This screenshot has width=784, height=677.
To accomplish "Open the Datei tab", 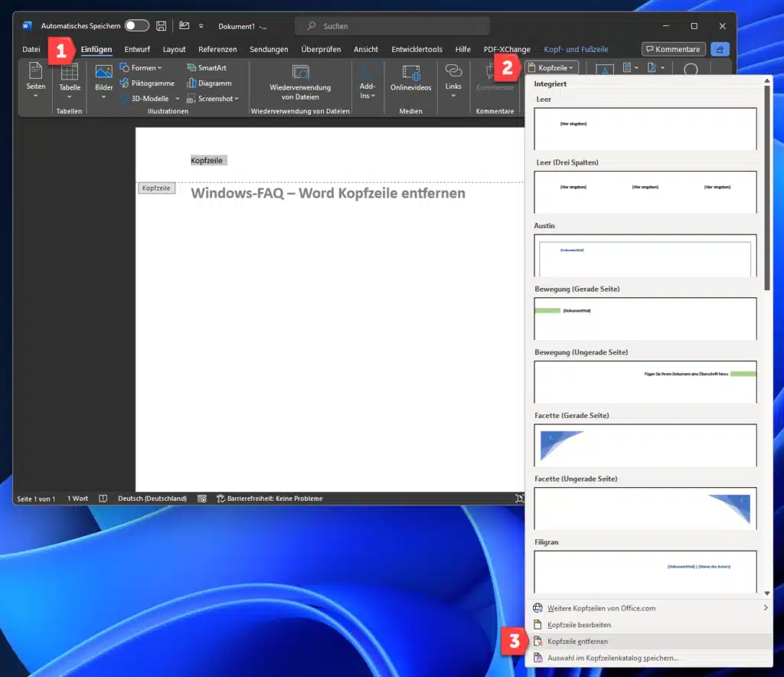I will [31, 49].
